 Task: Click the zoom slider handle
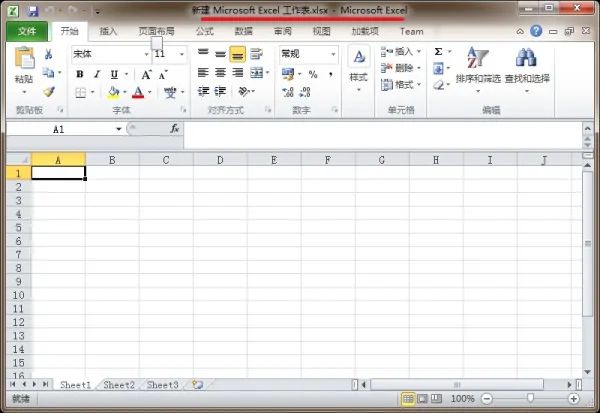[x=530, y=399]
